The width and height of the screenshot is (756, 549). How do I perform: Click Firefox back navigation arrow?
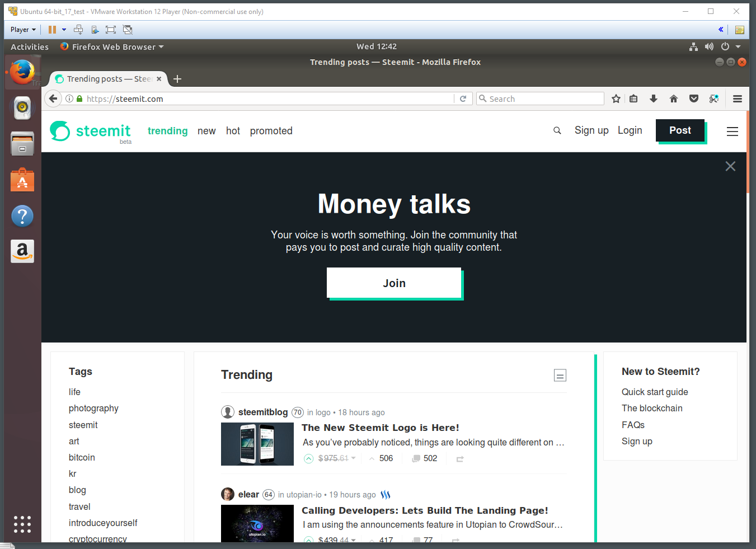pyautogui.click(x=53, y=98)
